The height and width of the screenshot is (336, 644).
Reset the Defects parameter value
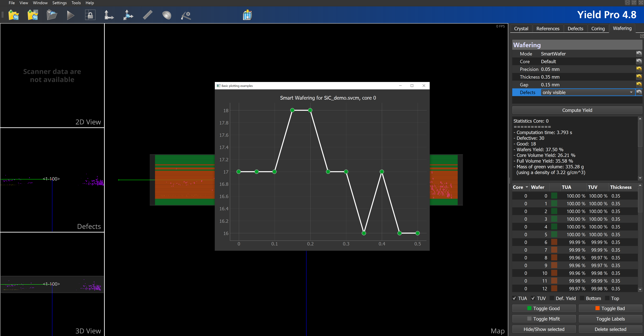639,92
